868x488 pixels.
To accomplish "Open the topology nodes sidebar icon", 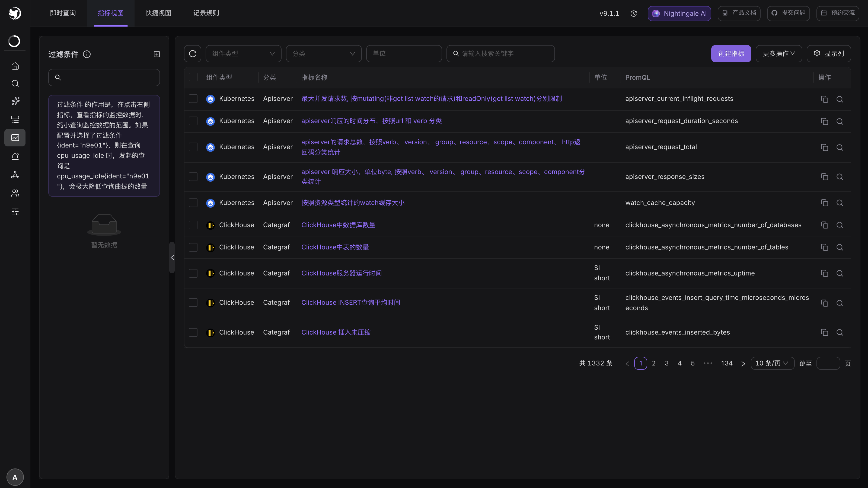I will tap(15, 174).
